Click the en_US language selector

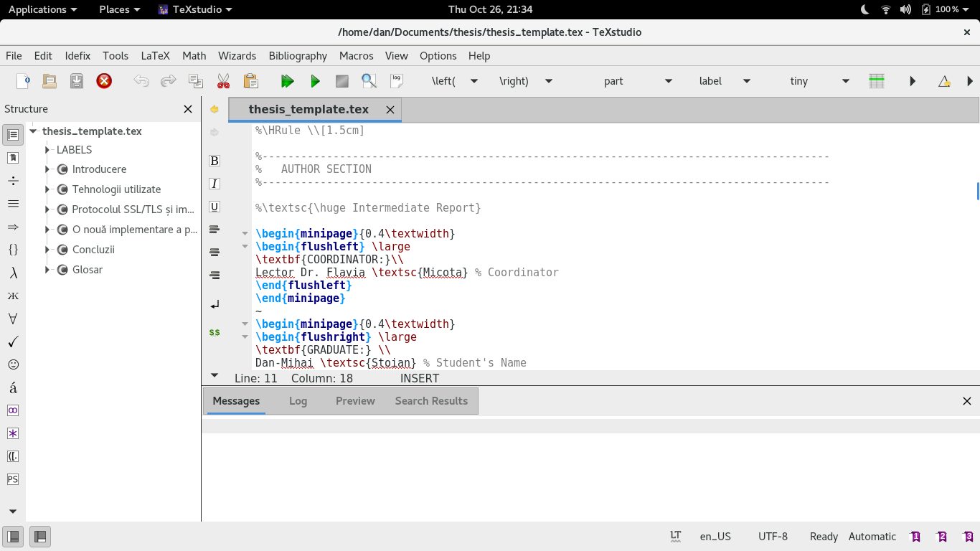point(715,536)
